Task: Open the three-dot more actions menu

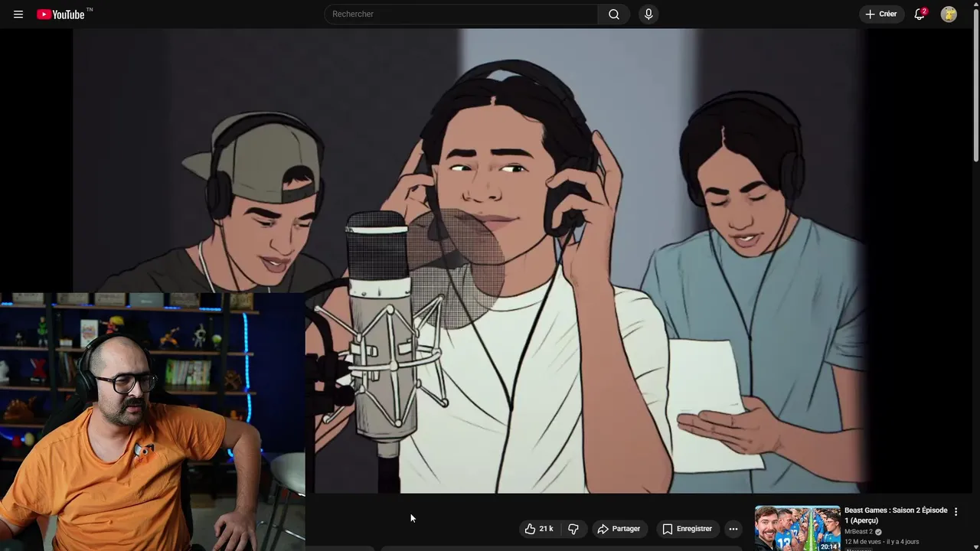Action: [x=733, y=529]
